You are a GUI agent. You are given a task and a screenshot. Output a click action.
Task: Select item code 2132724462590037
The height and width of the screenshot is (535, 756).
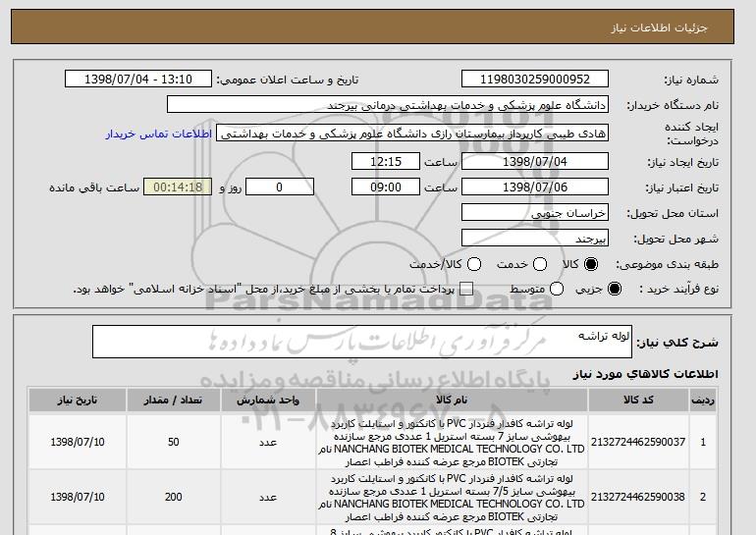coord(638,442)
